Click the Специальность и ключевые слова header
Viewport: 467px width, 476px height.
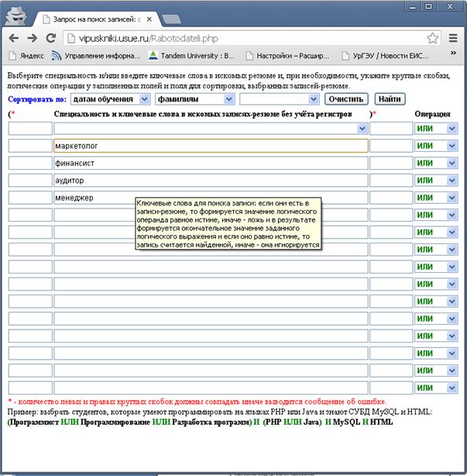(203, 114)
